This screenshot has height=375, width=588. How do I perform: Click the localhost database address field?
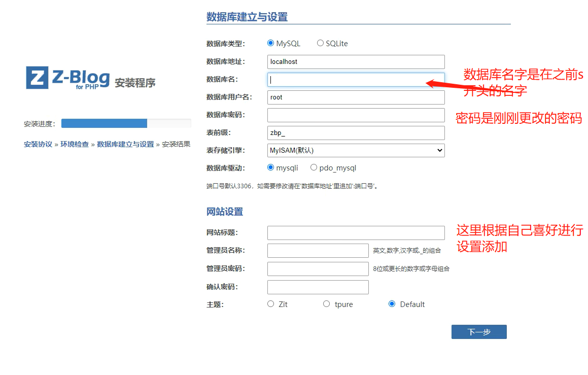(x=355, y=62)
